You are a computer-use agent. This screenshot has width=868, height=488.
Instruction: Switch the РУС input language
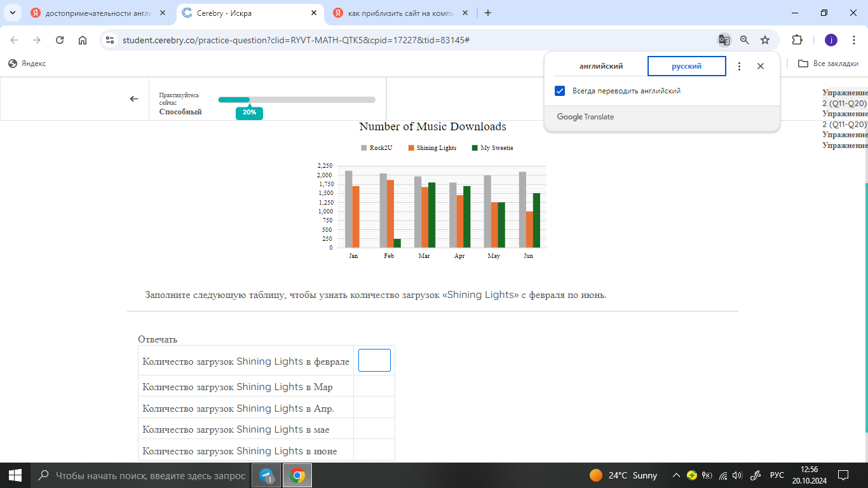pos(776,475)
